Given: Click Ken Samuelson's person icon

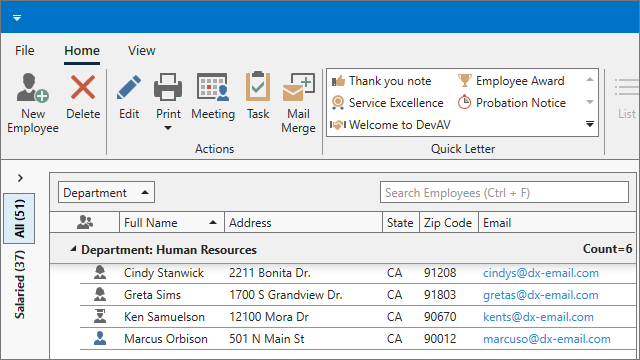Looking at the screenshot, I should [x=100, y=317].
